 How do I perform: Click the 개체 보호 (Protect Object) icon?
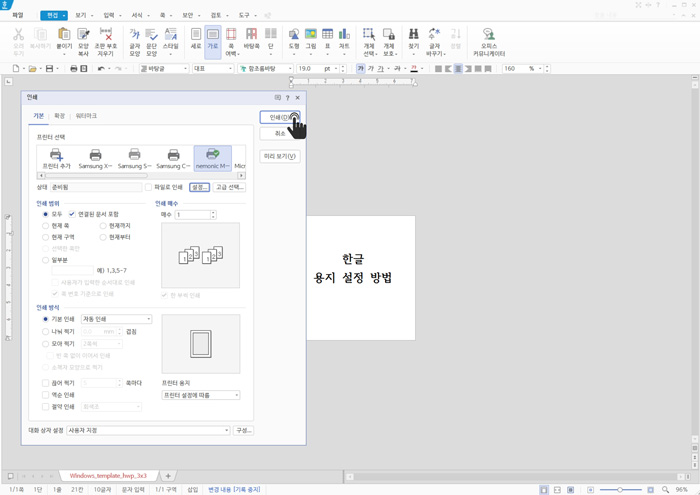click(389, 34)
